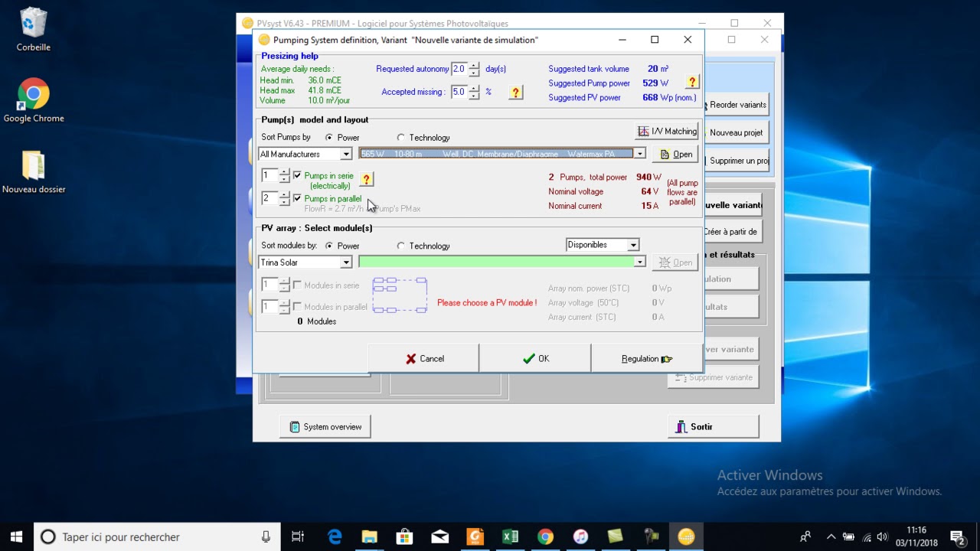Click the Pumps in parallel count field

pyautogui.click(x=269, y=198)
